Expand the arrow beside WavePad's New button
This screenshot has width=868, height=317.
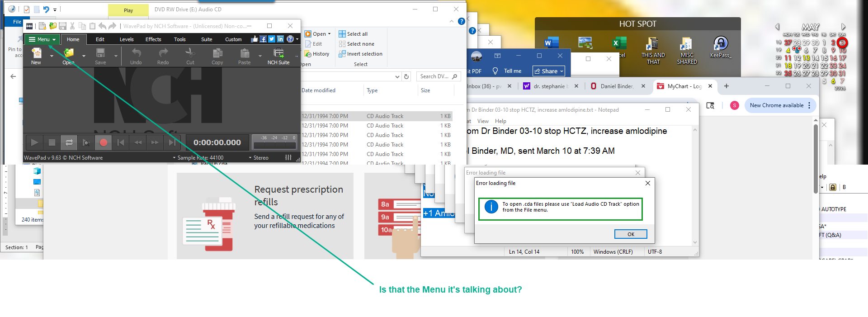[52, 56]
